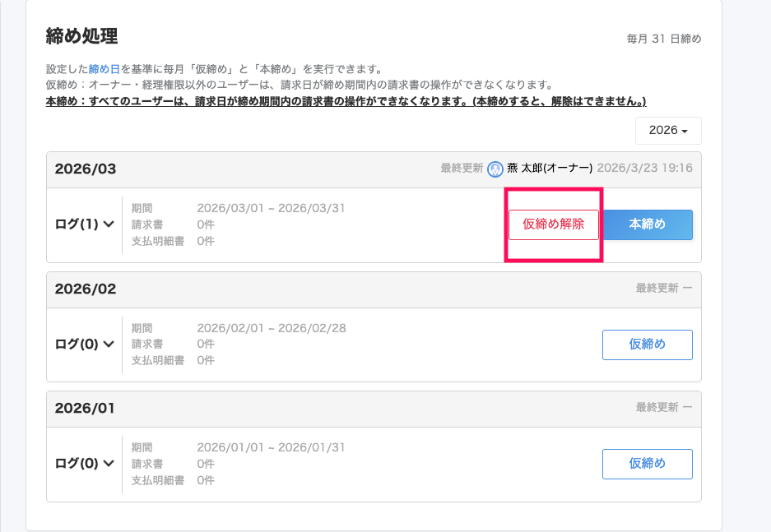Image resolution: width=771 pixels, height=532 pixels.
Task: Select the 2026/02 section header text
Action: (x=86, y=289)
